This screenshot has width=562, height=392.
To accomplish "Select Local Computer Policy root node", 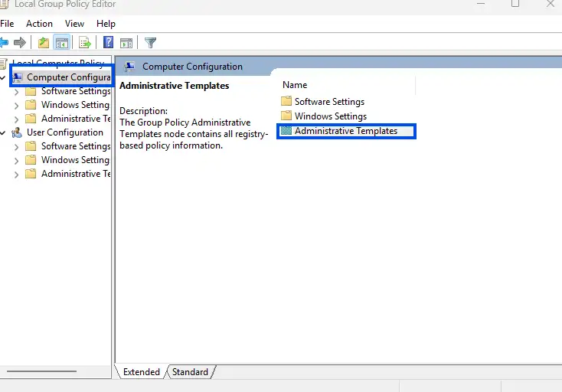I will (x=57, y=63).
